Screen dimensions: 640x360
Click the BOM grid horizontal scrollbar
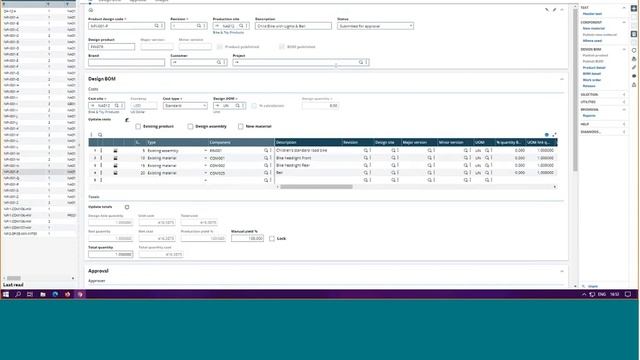point(316,187)
